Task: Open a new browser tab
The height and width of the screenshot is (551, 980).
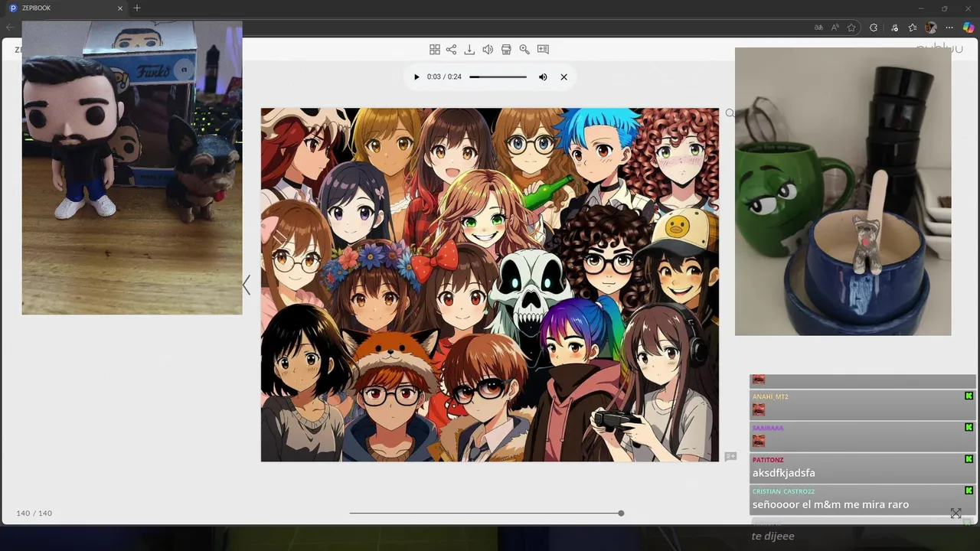Action: pos(137,8)
